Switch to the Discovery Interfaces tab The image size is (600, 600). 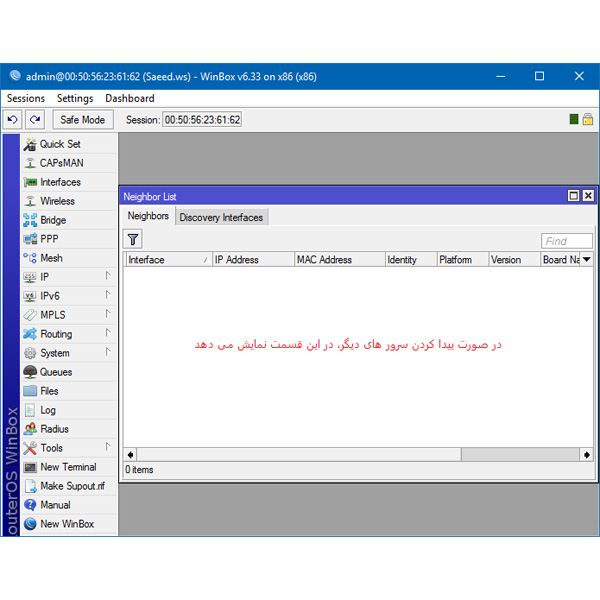pyautogui.click(x=221, y=217)
